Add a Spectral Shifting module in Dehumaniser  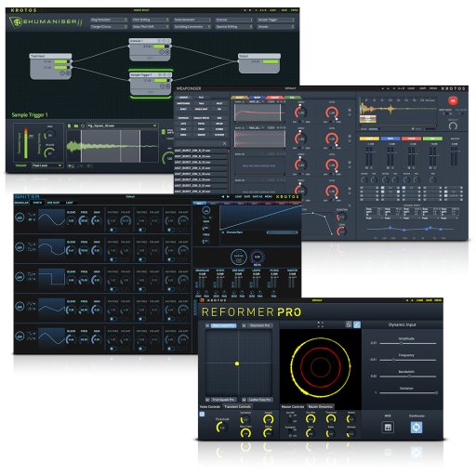click(234, 27)
